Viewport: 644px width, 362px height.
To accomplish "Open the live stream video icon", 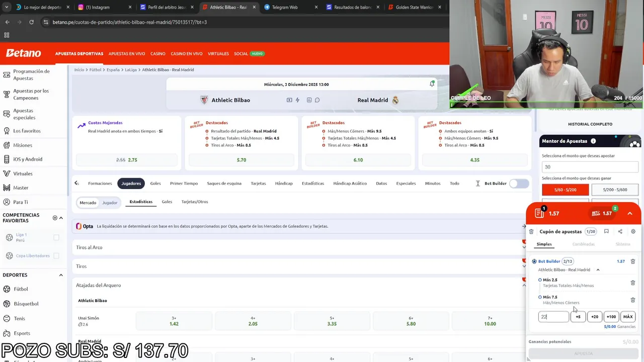I will point(289,100).
